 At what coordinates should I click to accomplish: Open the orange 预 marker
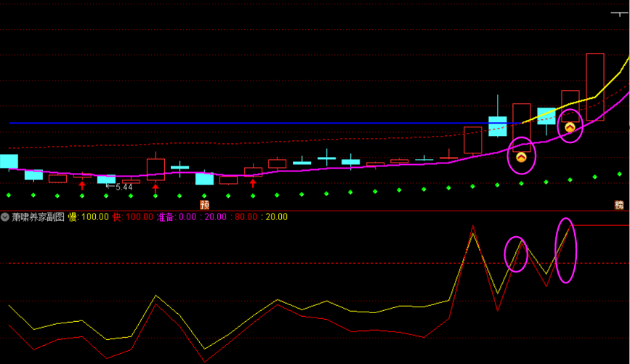point(204,206)
